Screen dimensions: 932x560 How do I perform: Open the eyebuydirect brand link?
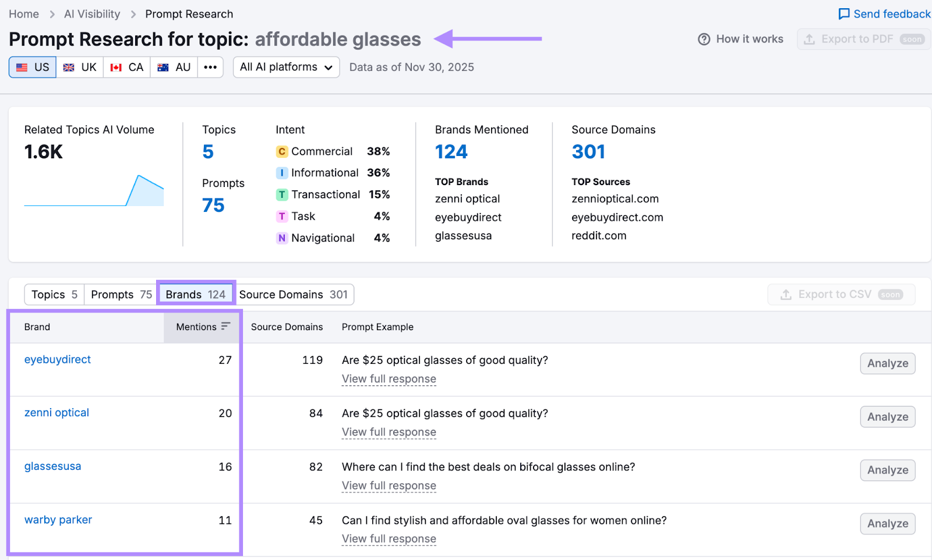[x=57, y=359]
